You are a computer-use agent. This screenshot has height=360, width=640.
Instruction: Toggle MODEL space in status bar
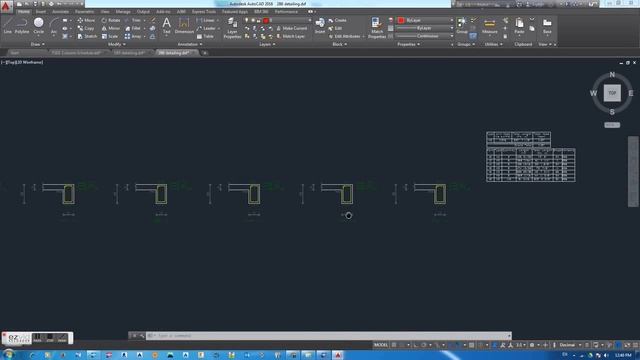tap(381, 345)
